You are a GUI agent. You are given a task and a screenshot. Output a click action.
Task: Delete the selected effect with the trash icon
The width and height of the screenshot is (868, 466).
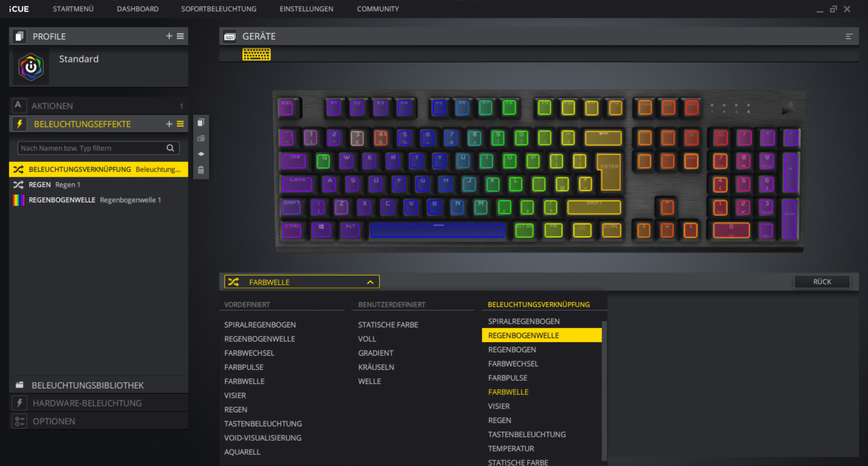click(x=201, y=170)
